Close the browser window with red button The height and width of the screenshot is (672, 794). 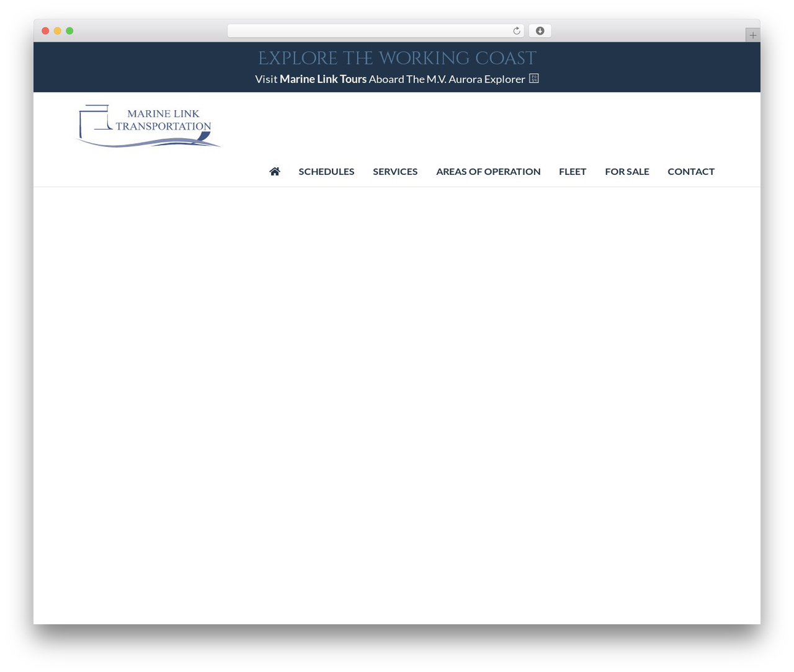point(45,31)
